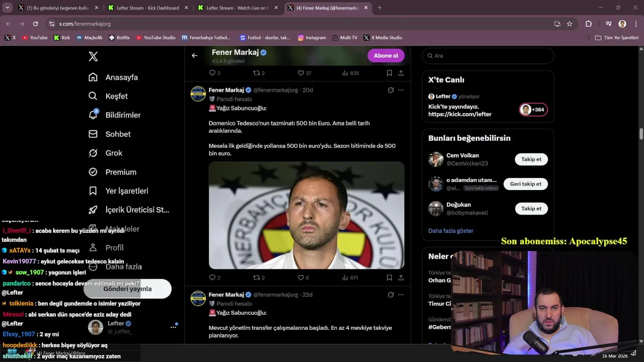Screen dimensions: 644x362
Task: Open Chrome extensions puzzle icon
Action: click(589, 24)
